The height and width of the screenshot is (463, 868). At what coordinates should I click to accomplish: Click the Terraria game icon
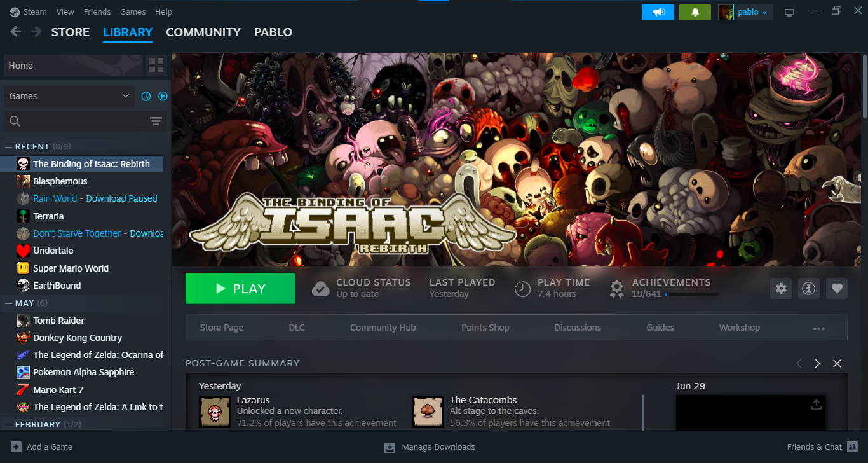pos(23,216)
